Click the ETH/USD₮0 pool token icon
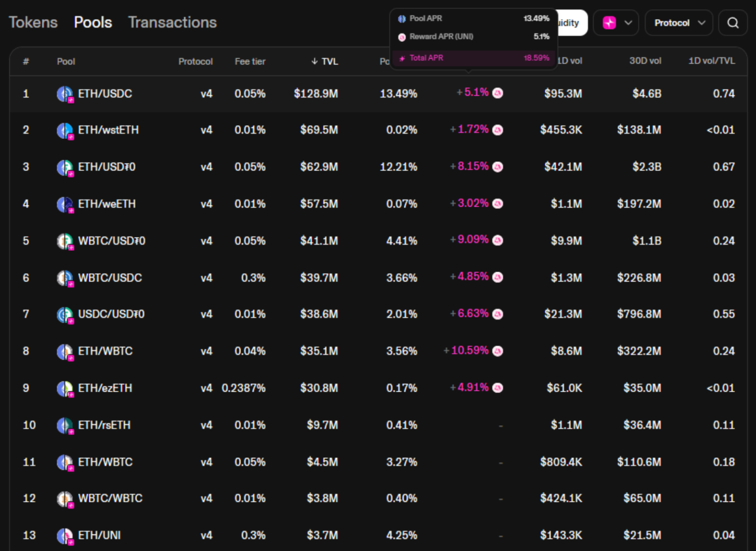The image size is (756, 551). (65, 168)
